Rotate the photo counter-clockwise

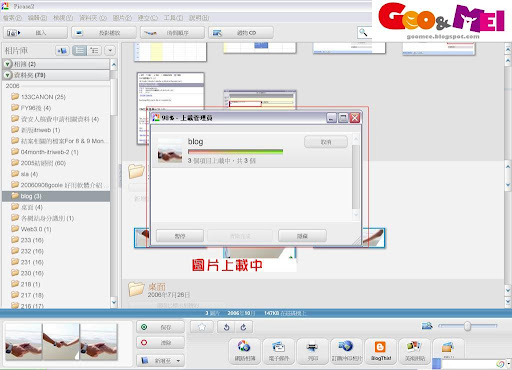227,327
